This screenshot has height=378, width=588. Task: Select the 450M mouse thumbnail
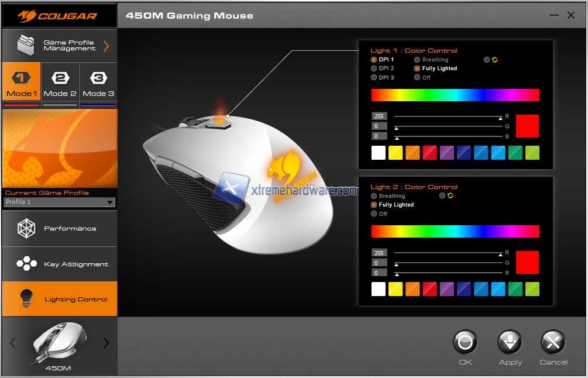(x=59, y=342)
